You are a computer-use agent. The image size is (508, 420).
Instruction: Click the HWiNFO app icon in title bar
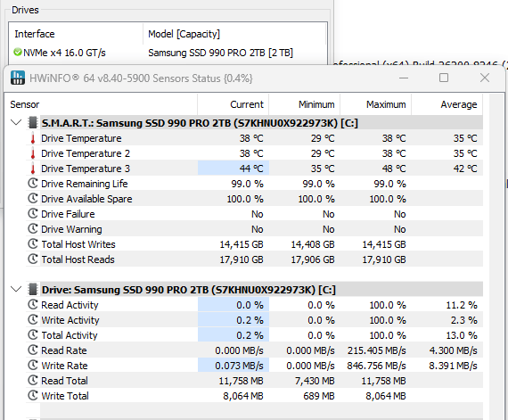point(18,78)
